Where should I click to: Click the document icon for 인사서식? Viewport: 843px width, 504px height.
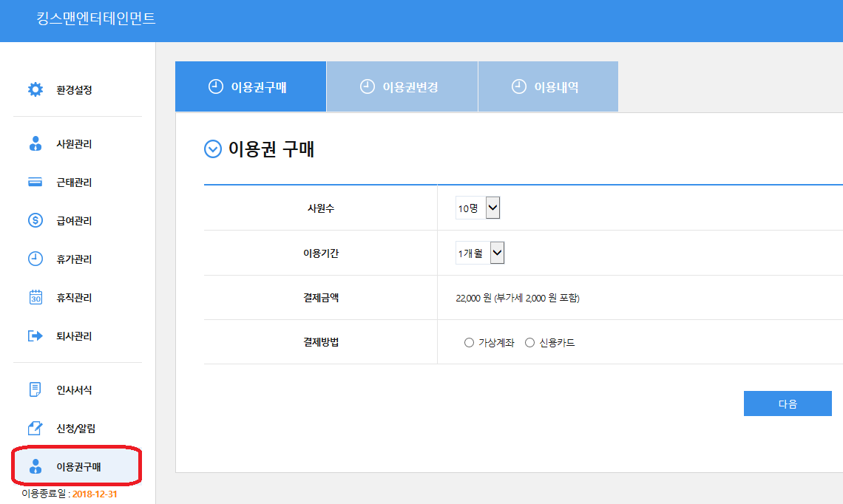tap(35, 389)
